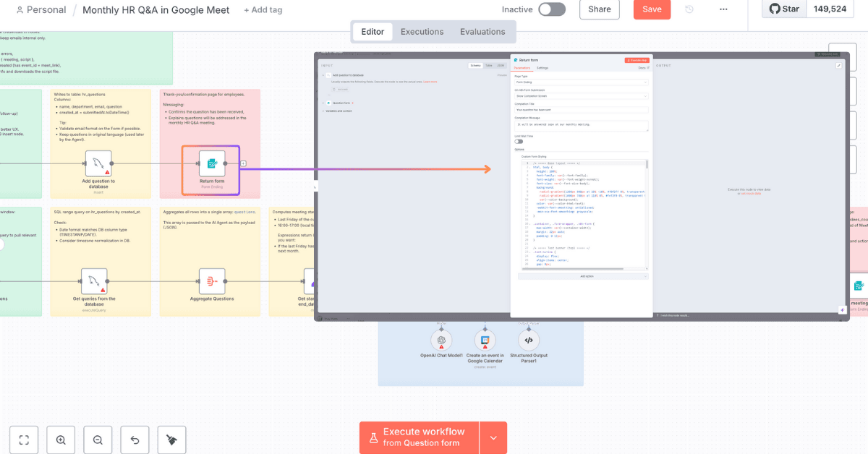Switch to the Executions tab
The height and width of the screenshot is (454, 868).
point(422,32)
